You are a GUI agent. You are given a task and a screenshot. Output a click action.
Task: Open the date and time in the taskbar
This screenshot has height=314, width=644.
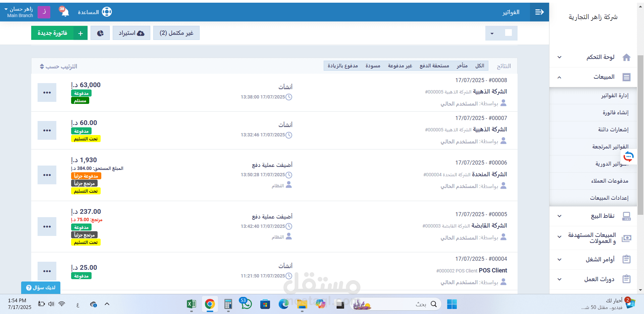pyautogui.click(x=19, y=304)
